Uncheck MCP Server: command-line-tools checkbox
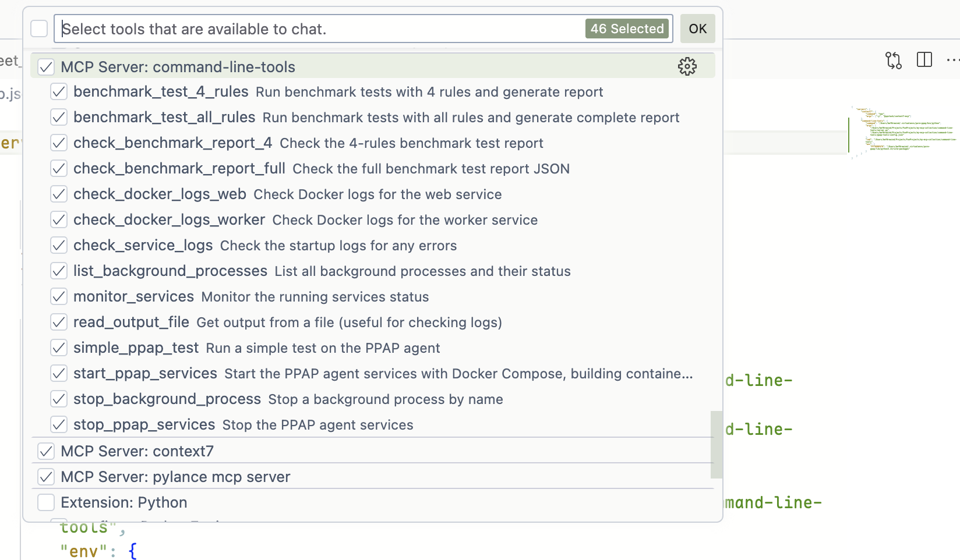 (46, 67)
